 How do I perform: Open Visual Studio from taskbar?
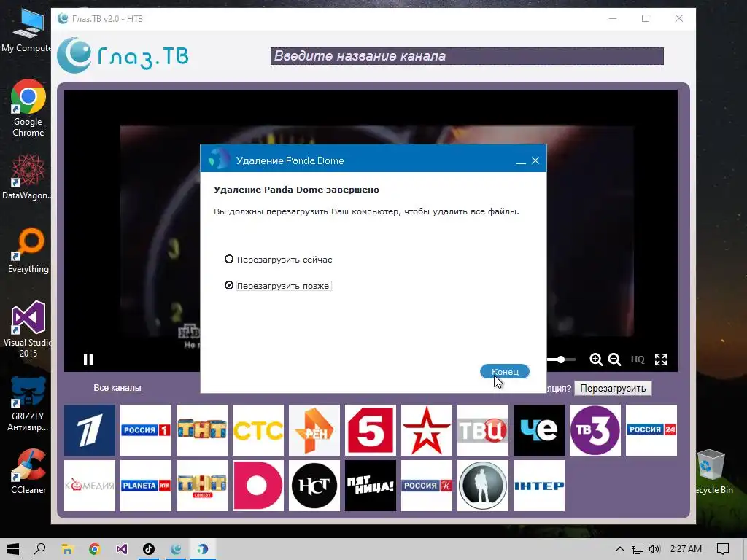pos(122,549)
